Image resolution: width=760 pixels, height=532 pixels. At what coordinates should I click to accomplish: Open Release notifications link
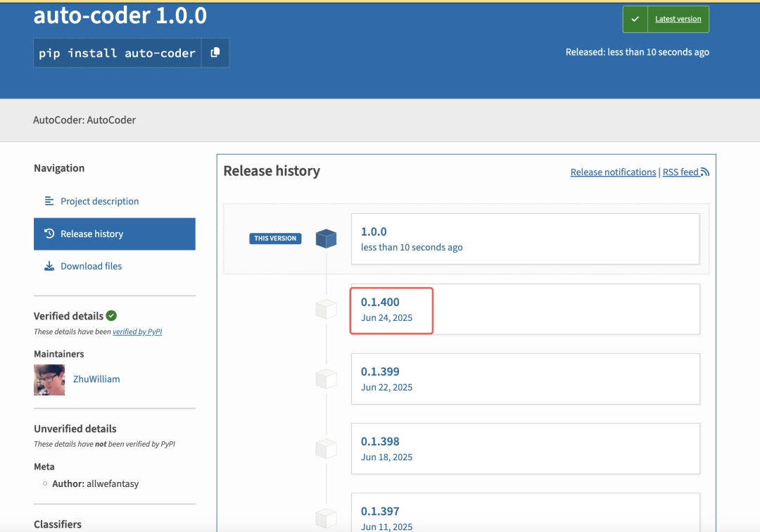click(613, 172)
